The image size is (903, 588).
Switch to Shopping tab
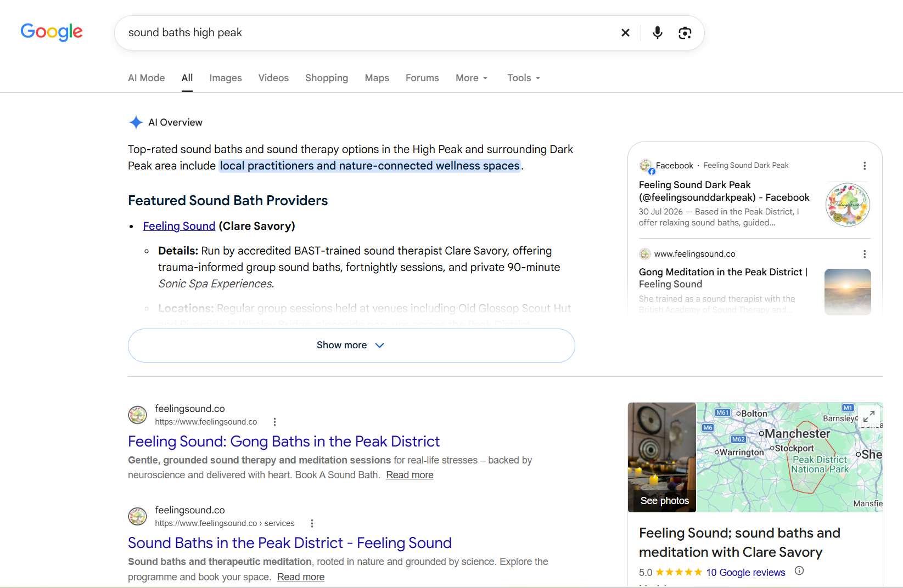[327, 78]
